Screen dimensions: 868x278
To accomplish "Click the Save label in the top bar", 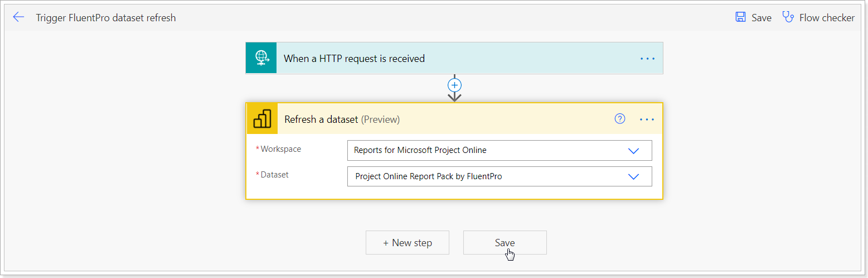I will pyautogui.click(x=762, y=18).
